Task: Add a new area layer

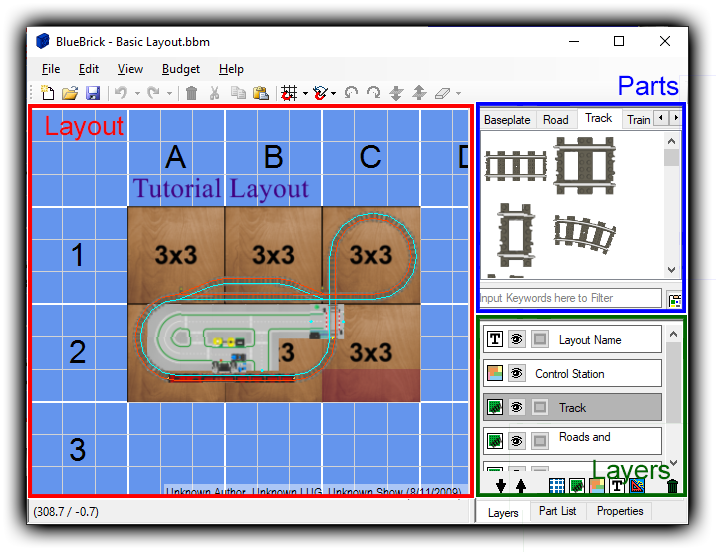Action: (597, 486)
